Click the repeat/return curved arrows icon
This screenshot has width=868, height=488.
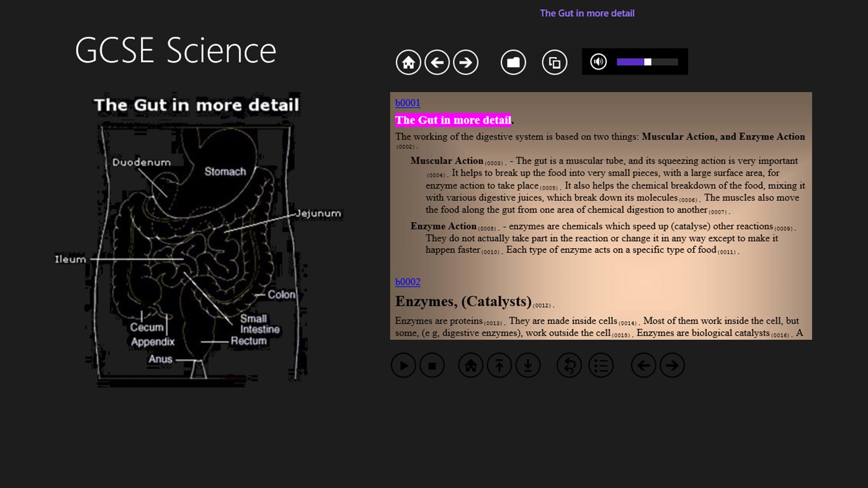[x=569, y=366]
